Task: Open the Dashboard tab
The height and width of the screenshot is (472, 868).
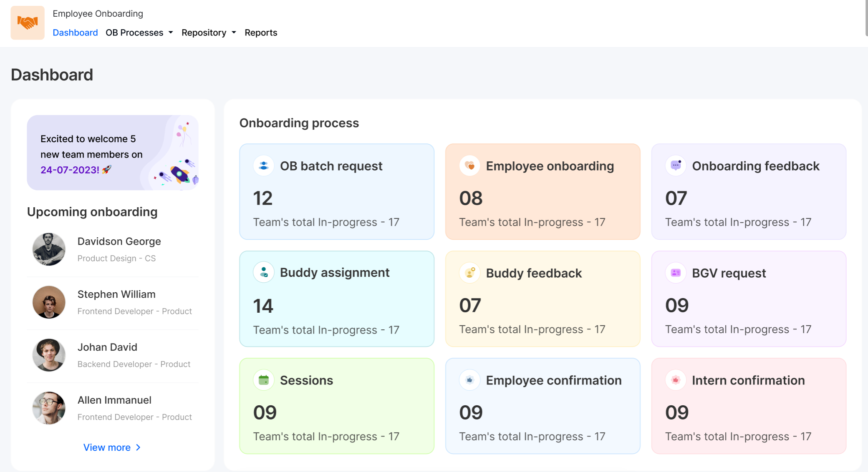Action: click(75, 33)
